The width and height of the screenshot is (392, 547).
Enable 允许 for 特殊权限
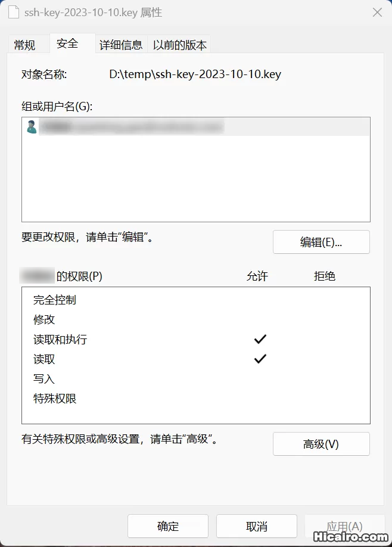coord(259,398)
